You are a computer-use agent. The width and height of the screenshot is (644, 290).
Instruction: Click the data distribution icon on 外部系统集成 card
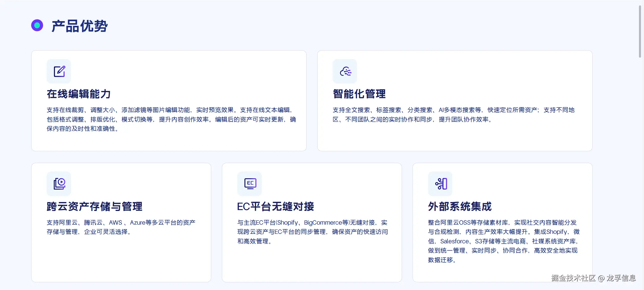[x=440, y=184]
